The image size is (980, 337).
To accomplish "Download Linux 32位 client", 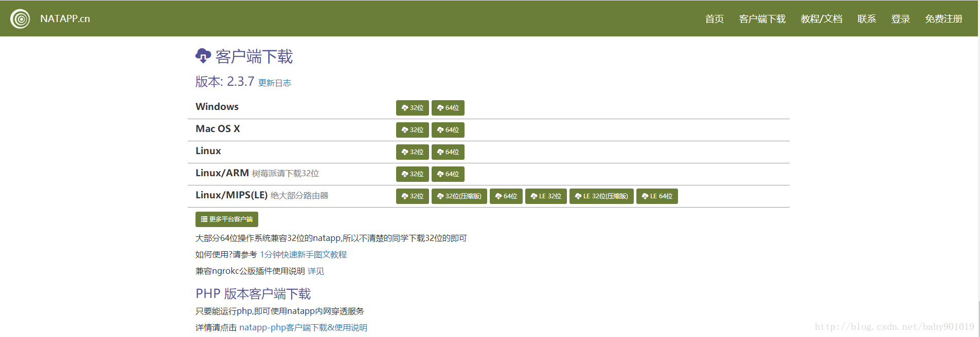I will (x=412, y=152).
